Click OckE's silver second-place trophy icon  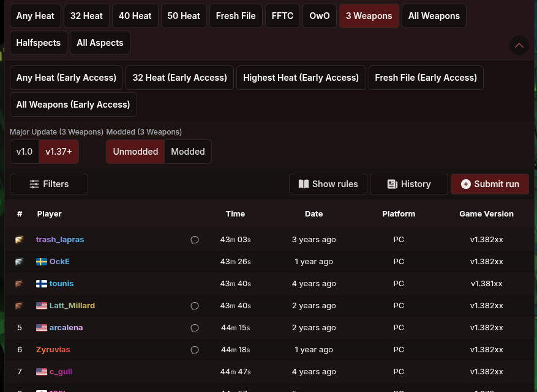(20, 262)
